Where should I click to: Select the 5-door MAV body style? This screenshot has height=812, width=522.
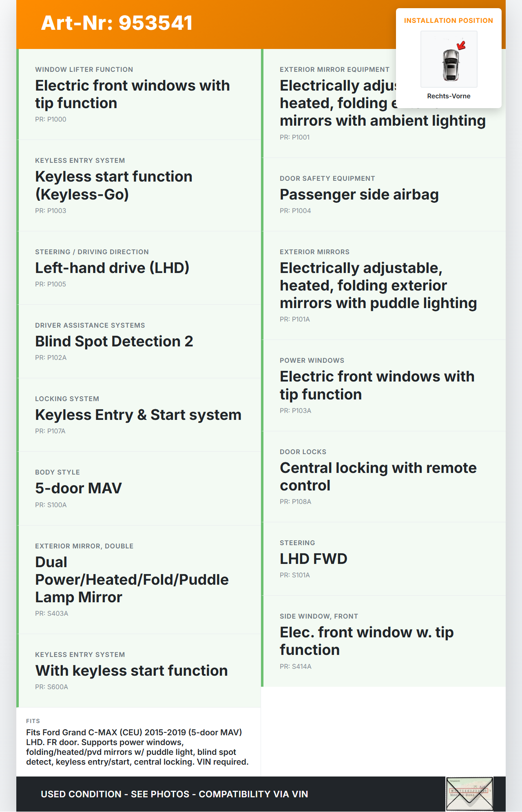pyautogui.click(x=78, y=488)
